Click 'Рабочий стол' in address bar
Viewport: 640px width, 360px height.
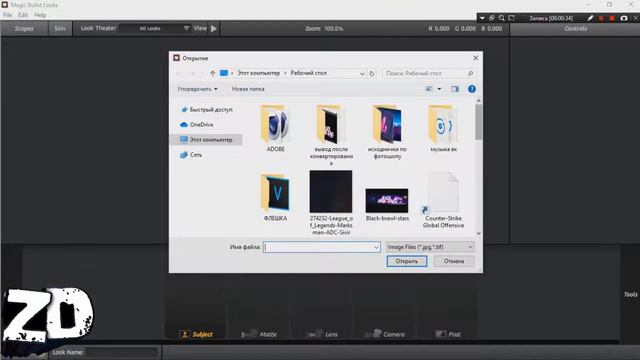(x=309, y=73)
